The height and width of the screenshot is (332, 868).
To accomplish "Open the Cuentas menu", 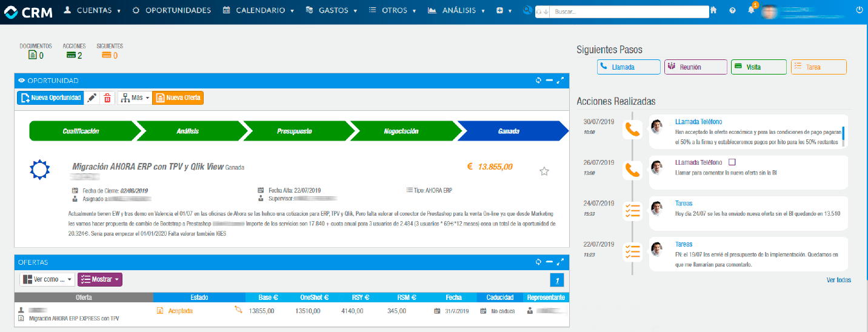I will (92, 10).
